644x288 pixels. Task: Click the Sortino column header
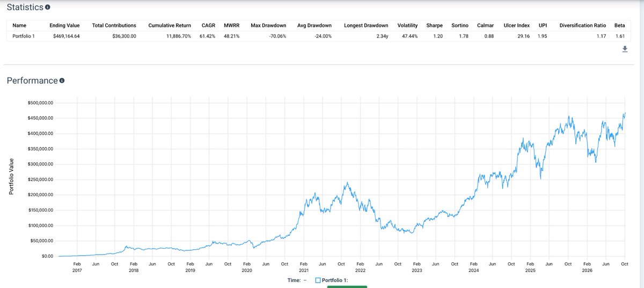(x=460, y=25)
